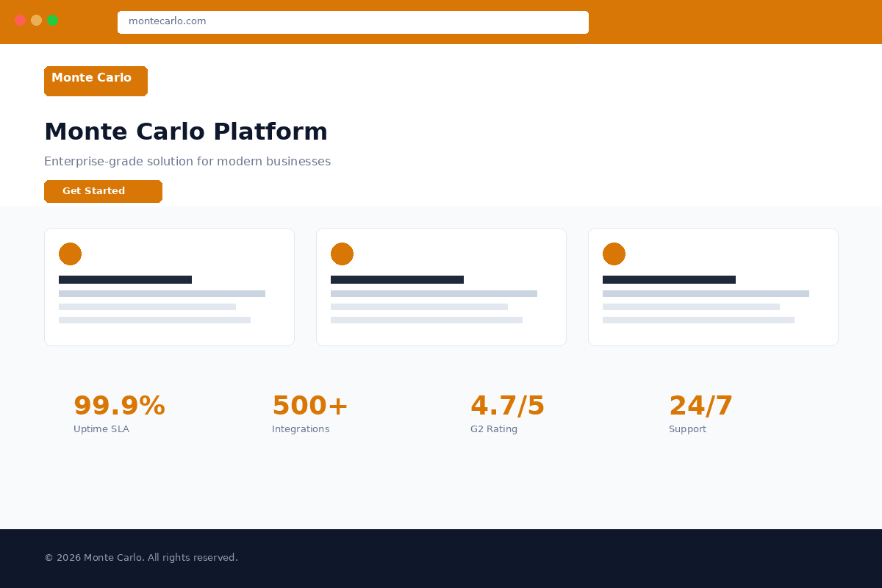Image resolution: width=882 pixels, height=588 pixels.
Task: Open the Monte Carlo logo badge
Action: click(x=96, y=81)
